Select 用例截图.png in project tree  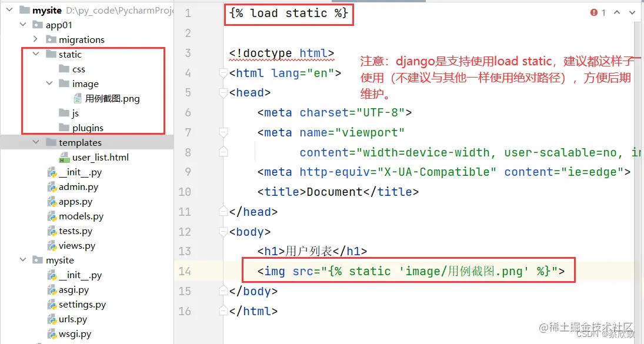point(112,99)
